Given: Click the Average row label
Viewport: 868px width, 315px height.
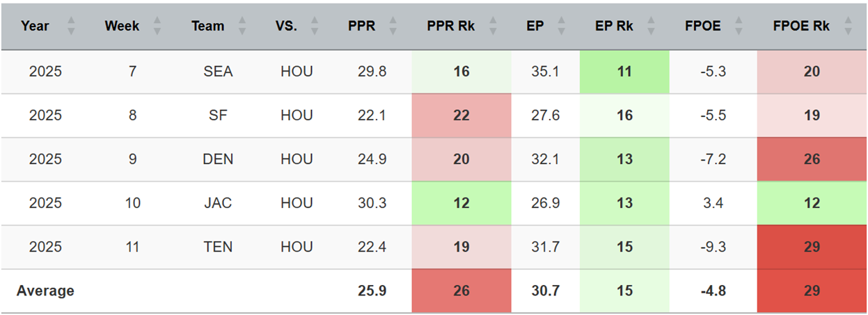Looking at the screenshot, I should (x=45, y=291).
